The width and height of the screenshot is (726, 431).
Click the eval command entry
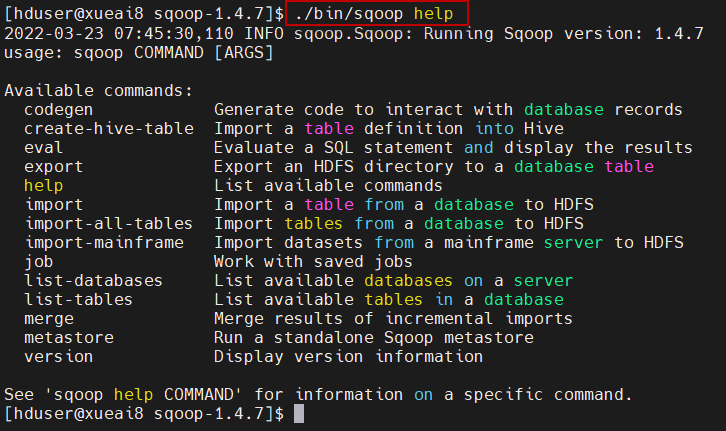tap(43, 147)
